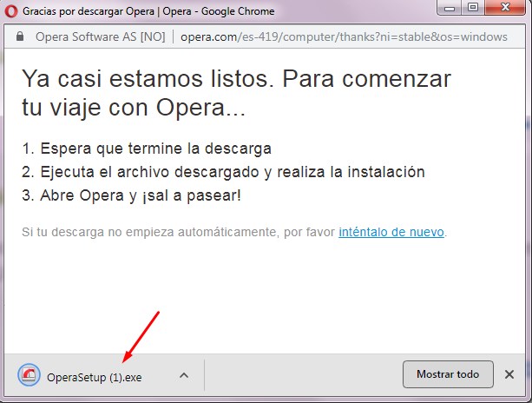532x403 pixels.
Task: Click the Mostrar todo button
Action: pyautogui.click(x=448, y=374)
